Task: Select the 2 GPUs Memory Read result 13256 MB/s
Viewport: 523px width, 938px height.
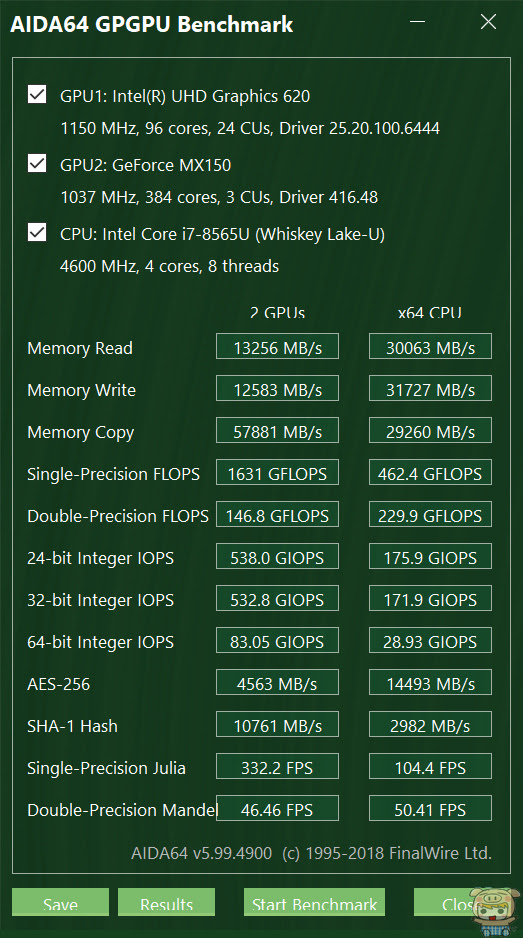Action: tap(278, 346)
